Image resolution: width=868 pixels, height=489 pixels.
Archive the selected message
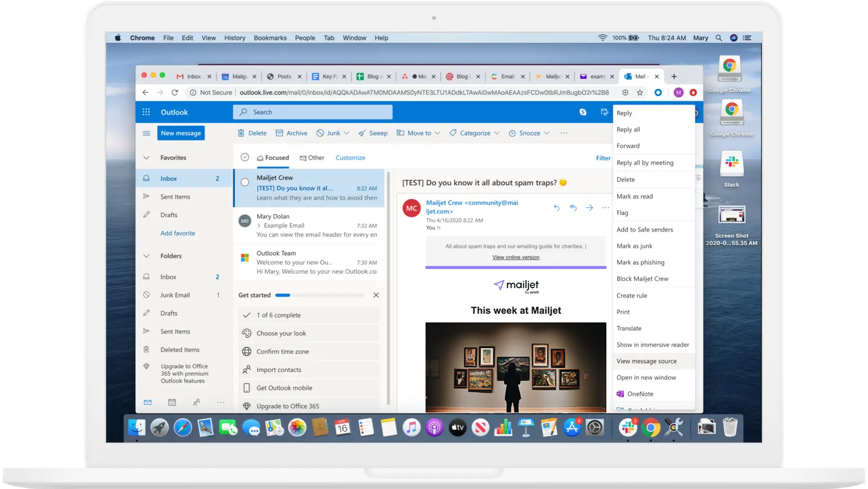pos(292,133)
